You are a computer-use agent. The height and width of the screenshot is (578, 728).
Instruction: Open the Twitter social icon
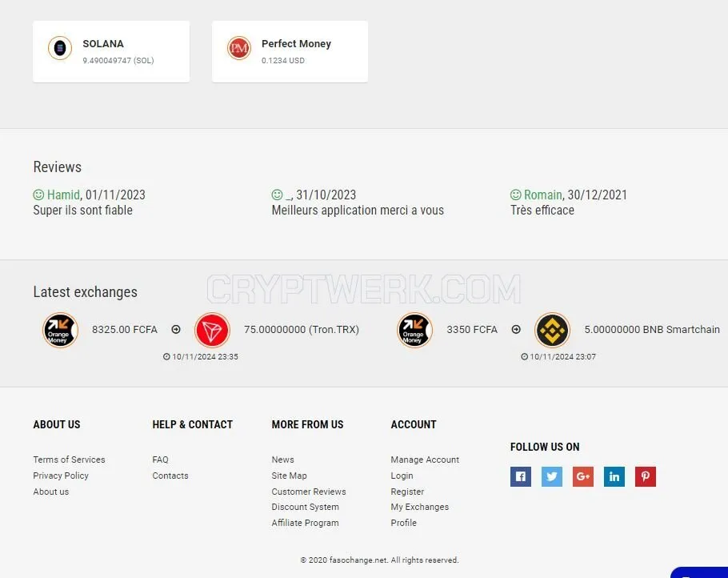(x=551, y=476)
